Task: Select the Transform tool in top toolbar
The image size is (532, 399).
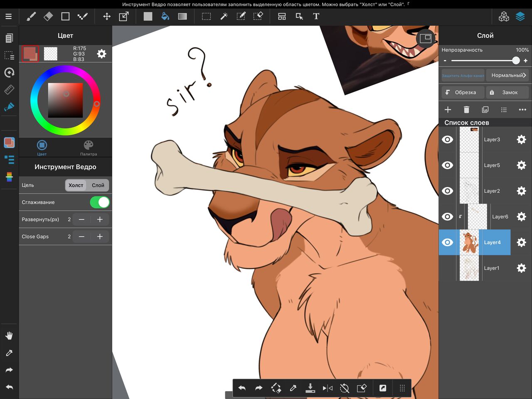Action: 124,16
